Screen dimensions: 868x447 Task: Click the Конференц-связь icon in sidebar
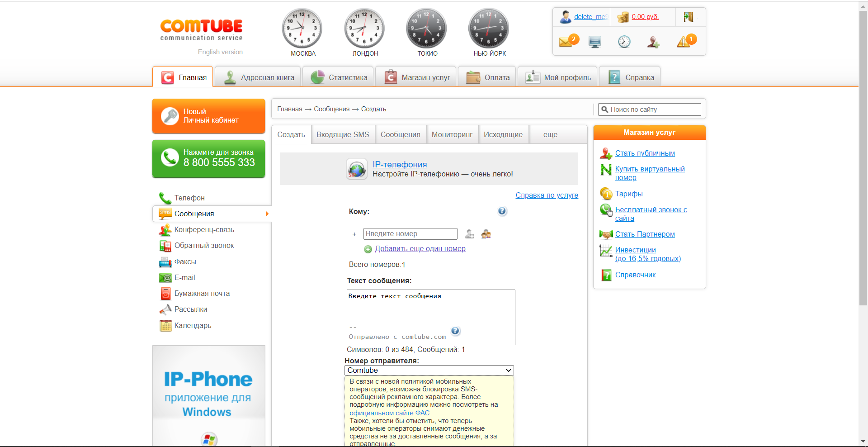[x=165, y=230]
